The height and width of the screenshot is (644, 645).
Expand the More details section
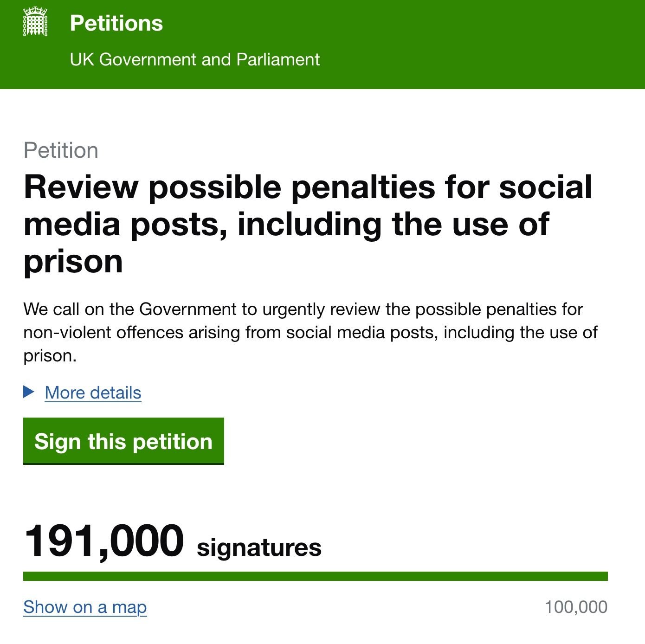pyautogui.click(x=92, y=393)
